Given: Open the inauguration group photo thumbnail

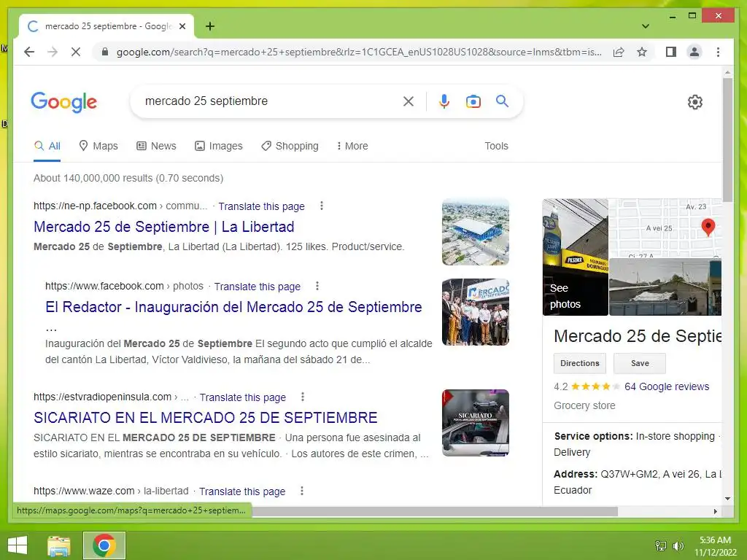Looking at the screenshot, I should 476,312.
